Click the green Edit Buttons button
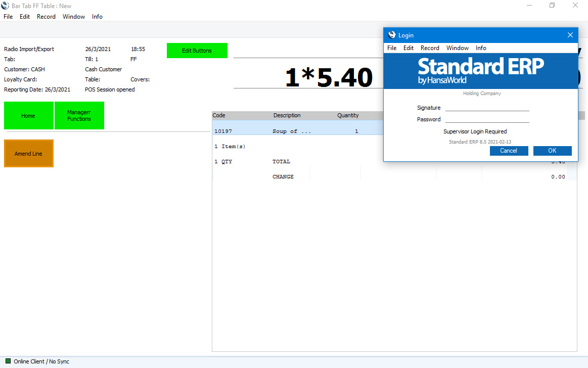The image size is (588, 368). [x=197, y=51]
